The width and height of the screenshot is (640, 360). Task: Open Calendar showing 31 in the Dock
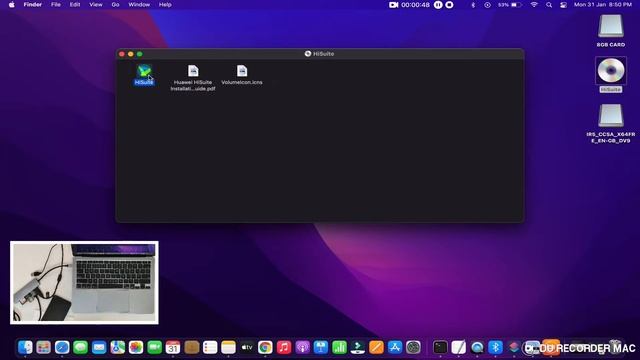click(x=173, y=347)
